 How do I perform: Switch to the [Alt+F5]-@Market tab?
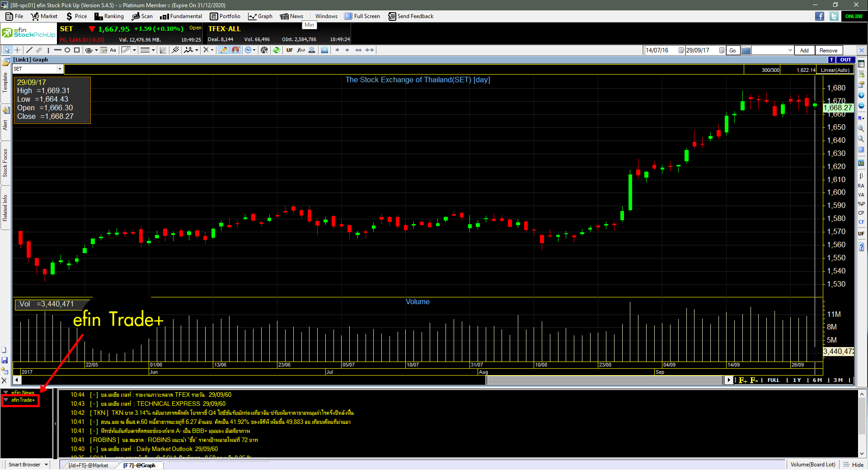point(89,465)
